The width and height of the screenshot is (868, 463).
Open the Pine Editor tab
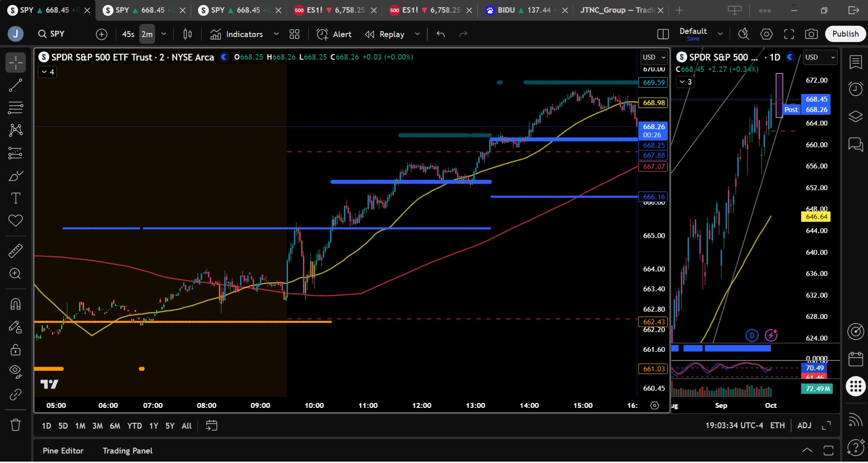pyautogui.click(x=63, y=451)
